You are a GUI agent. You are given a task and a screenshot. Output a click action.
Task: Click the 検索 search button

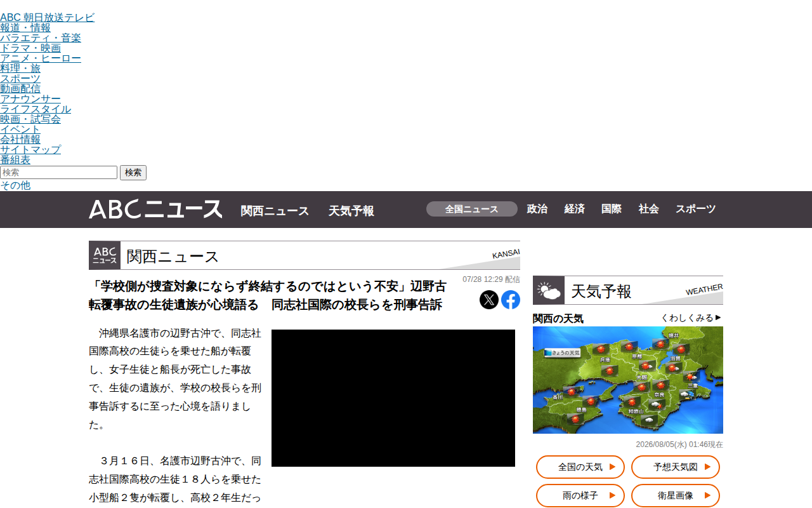point(133,173)
